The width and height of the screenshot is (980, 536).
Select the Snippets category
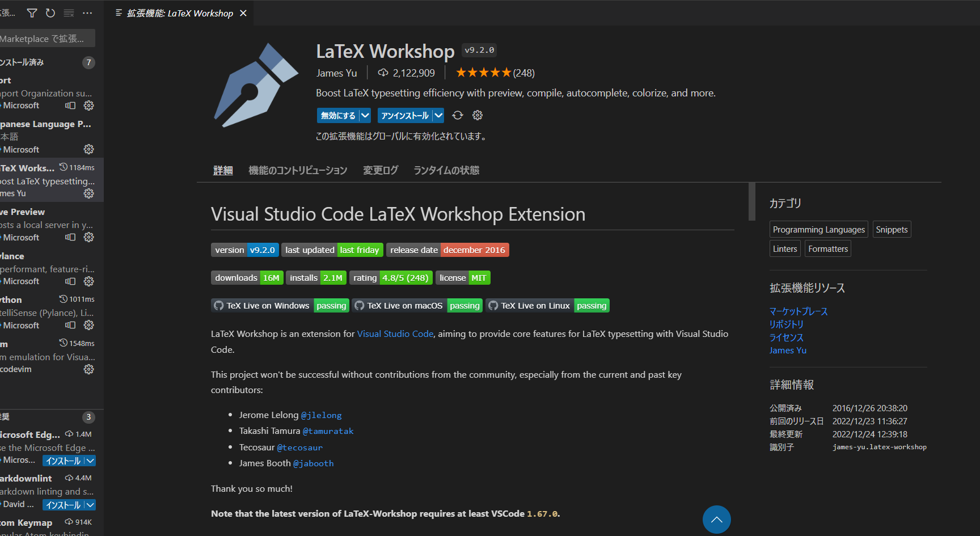pyautogui.click(x=892, y=229)
